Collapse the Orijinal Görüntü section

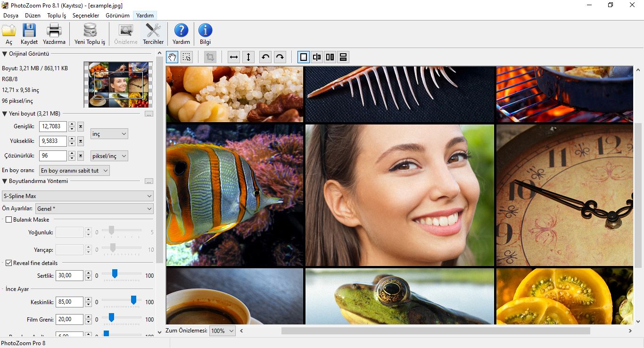[5, 54]
